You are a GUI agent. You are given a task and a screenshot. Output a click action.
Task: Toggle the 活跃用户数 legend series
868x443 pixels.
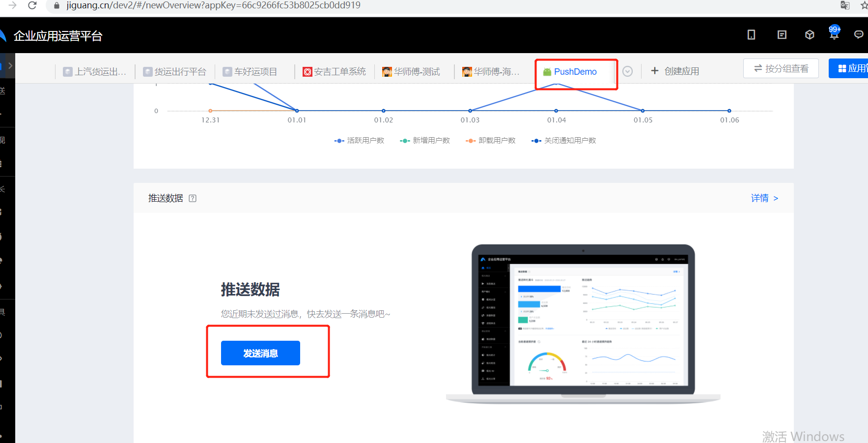(360, 141)
